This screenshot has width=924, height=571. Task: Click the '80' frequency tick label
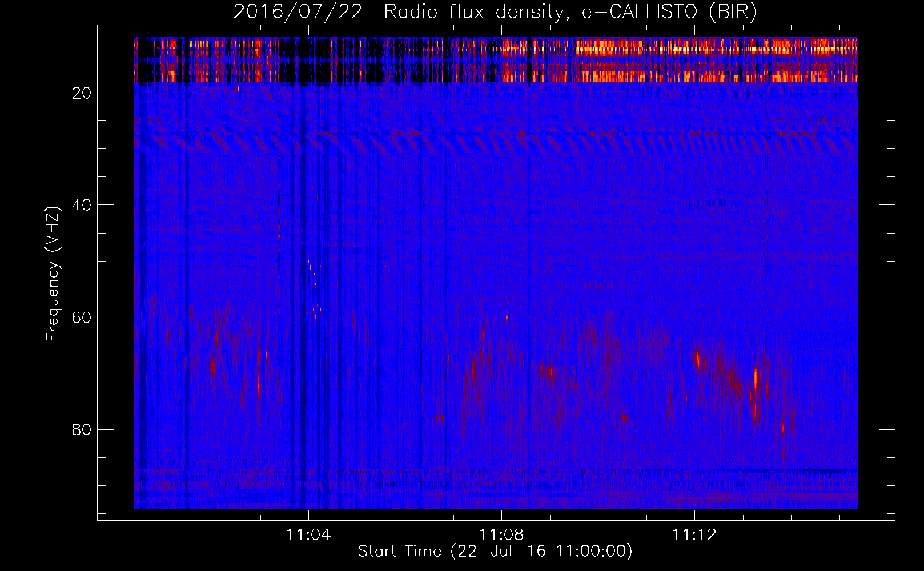82,429
